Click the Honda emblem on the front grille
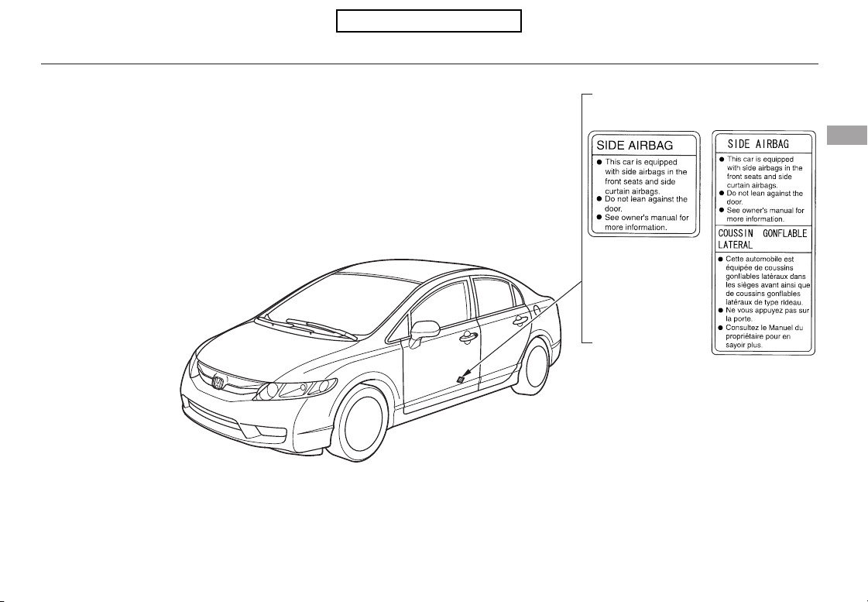Image resolution: width=868 pixels, height=602 pixels. click(218, 382)
